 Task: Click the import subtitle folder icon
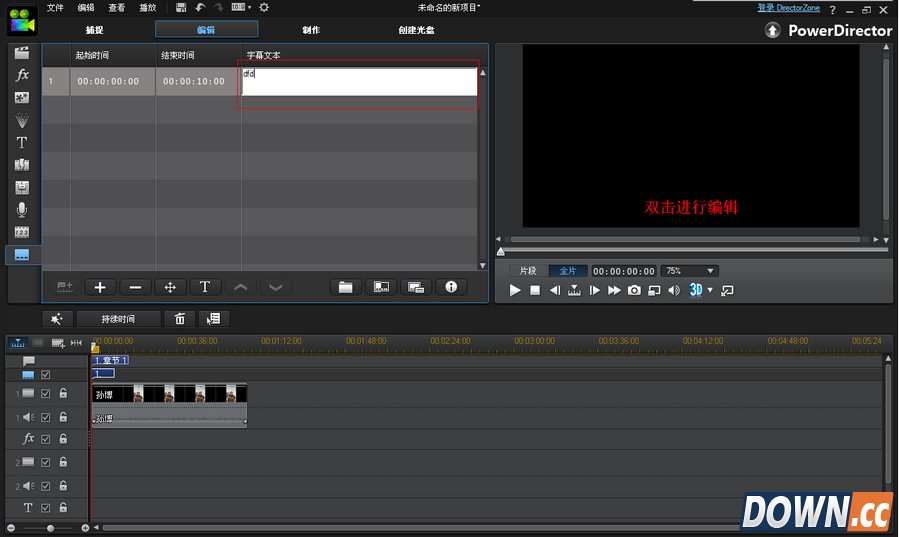point(345,287)
